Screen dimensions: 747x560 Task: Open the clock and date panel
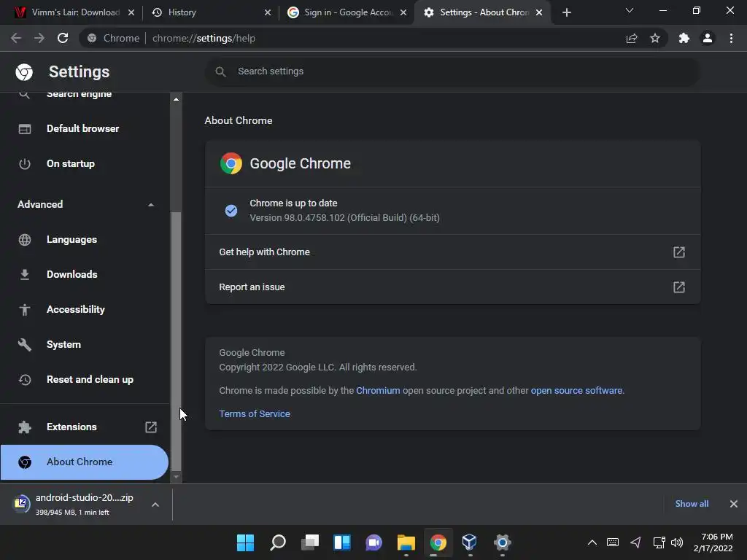tap(713, 542)
